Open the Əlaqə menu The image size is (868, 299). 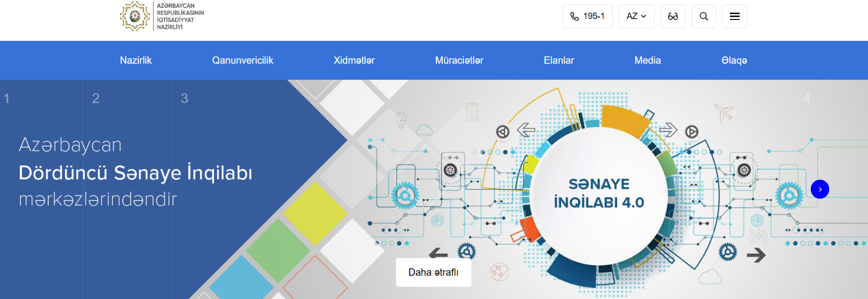tap(734, 60)
